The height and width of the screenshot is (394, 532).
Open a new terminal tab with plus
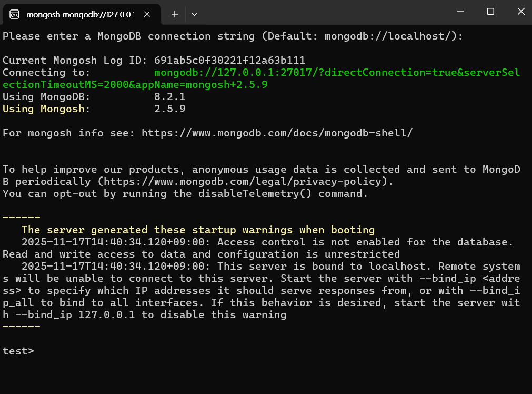(x=174, y=14)
